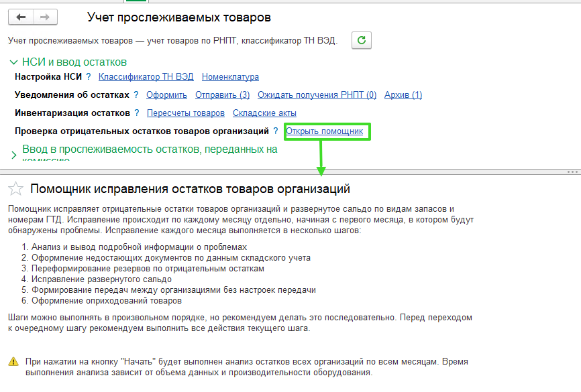581x392 pixels.
Task: Click the Оформить link
Action: 166,94
